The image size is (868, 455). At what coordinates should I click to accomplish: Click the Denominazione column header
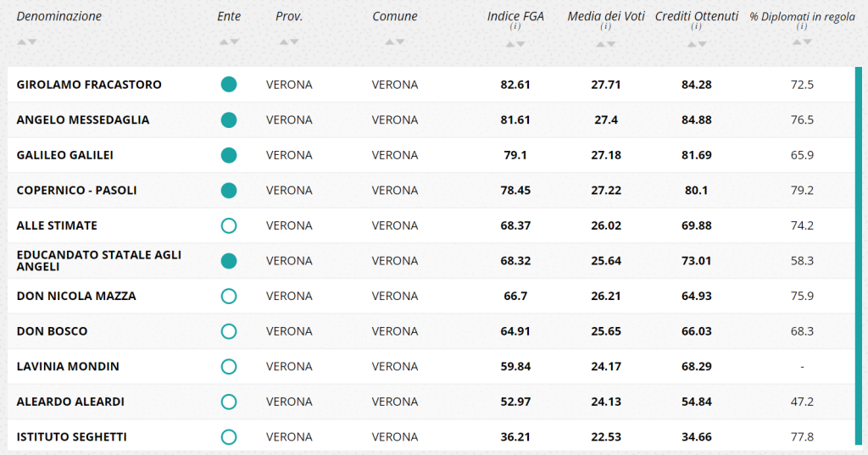[x=59, y=17]
